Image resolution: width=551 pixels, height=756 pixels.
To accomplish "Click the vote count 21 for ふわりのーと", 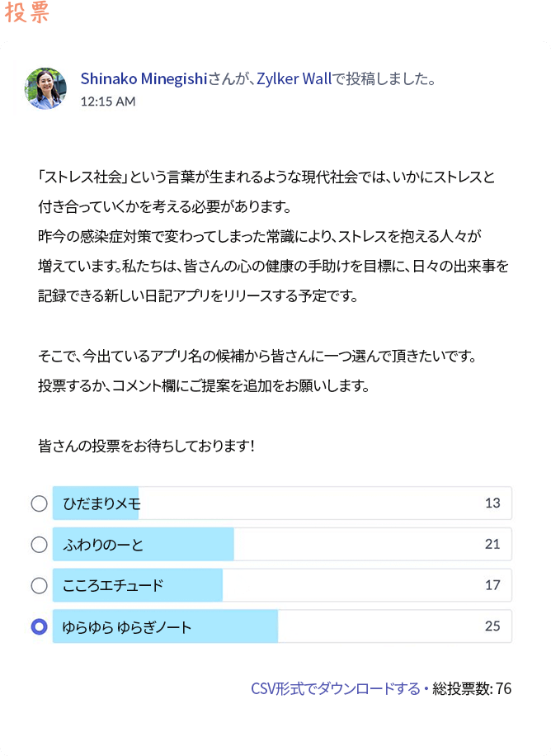I will click(x=492, y=545).
